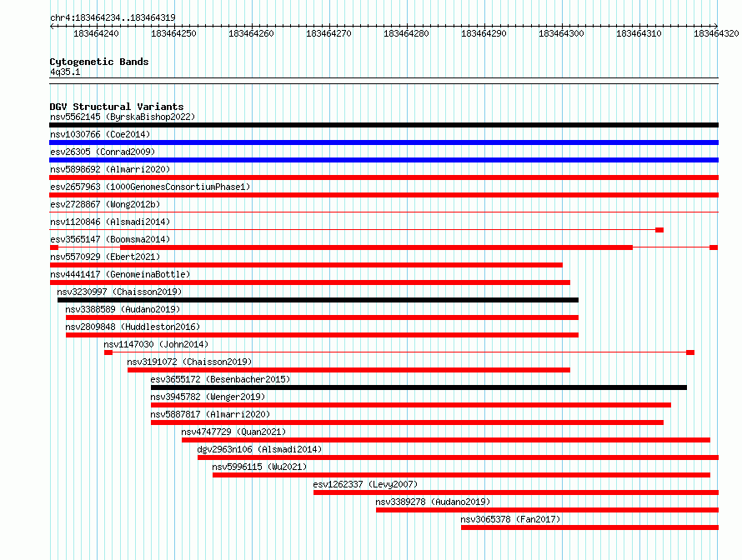Open the nsv1030766 (Coe2014) variant label
Image resolution: width=742 pixels, height=560 pixels.
[100, 134]
